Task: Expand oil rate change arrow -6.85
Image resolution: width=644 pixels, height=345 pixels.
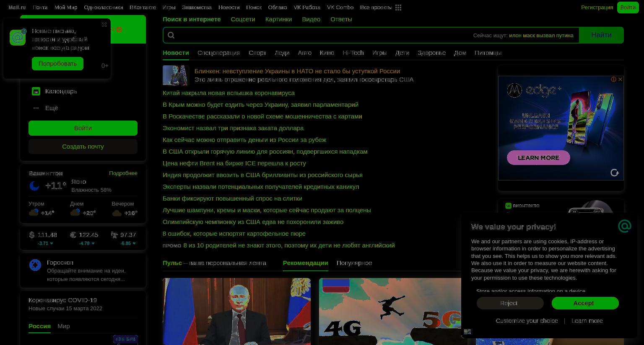Action: pos(134,243)
